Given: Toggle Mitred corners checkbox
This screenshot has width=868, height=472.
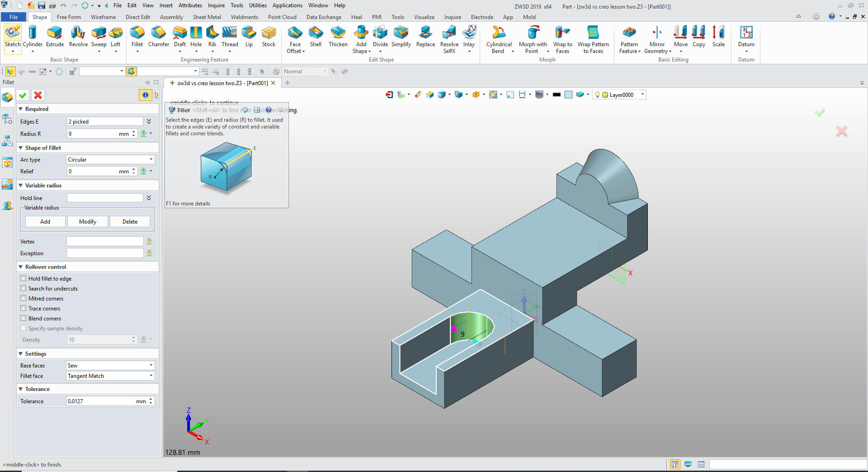Looking at the screenshot, I should 24,298.
